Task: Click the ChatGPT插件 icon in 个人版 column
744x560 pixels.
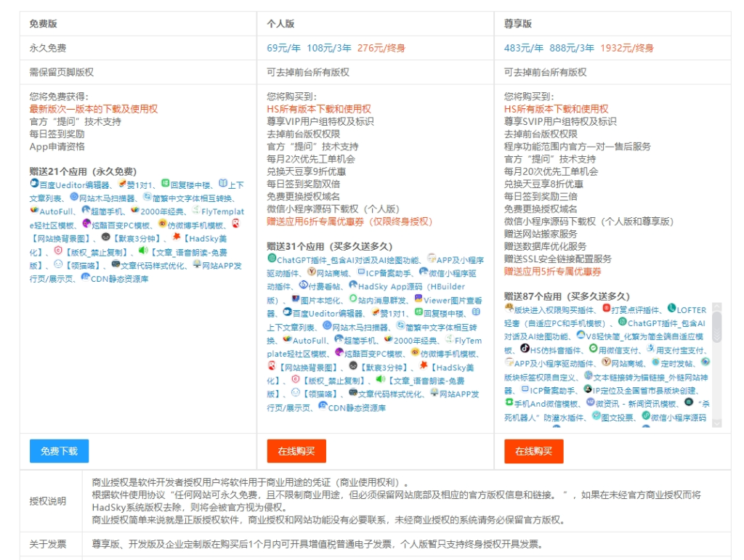Action: tap(272, 259)
